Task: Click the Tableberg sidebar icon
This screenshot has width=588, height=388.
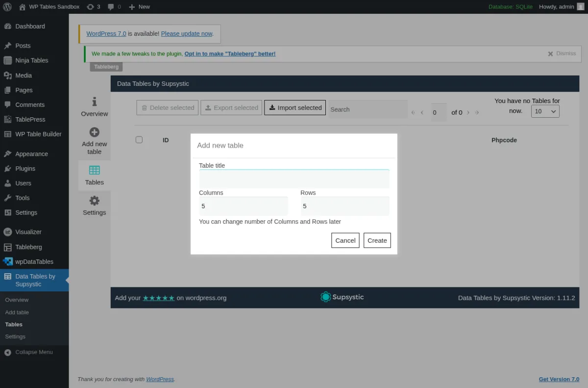Action: (x=7, y=247)
